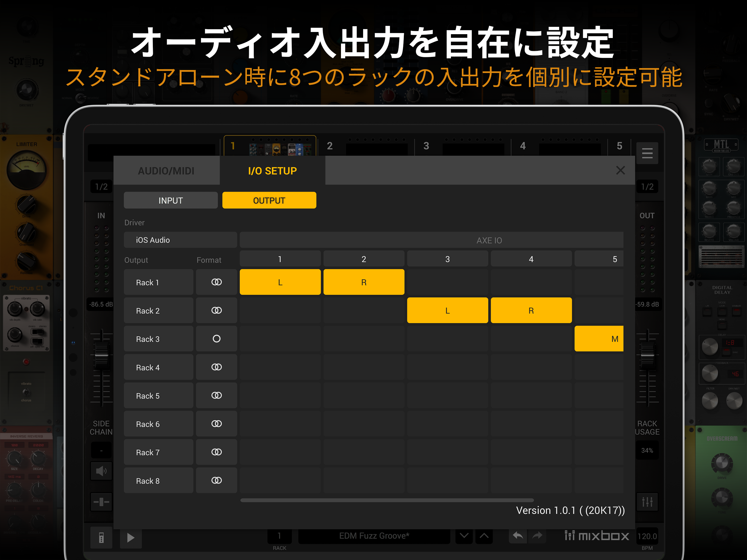Toggle Rack 6 stereo format icon
747x560 pixels.
click(217, 424)
